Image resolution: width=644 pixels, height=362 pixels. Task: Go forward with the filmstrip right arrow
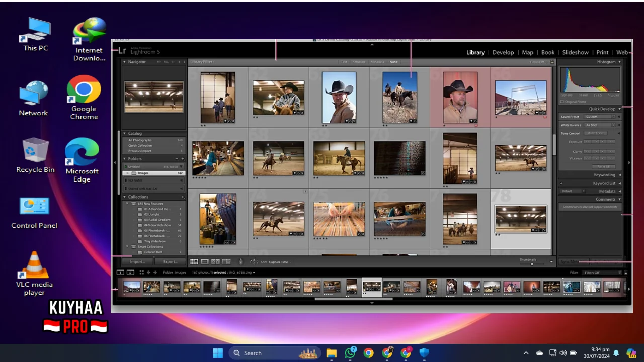[155, 272]
